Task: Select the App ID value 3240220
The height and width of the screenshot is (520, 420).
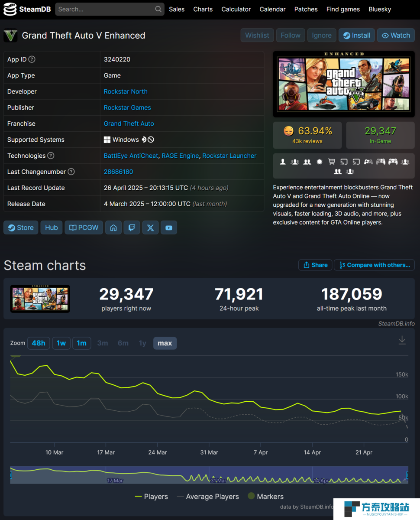Action: pos(117,59)
